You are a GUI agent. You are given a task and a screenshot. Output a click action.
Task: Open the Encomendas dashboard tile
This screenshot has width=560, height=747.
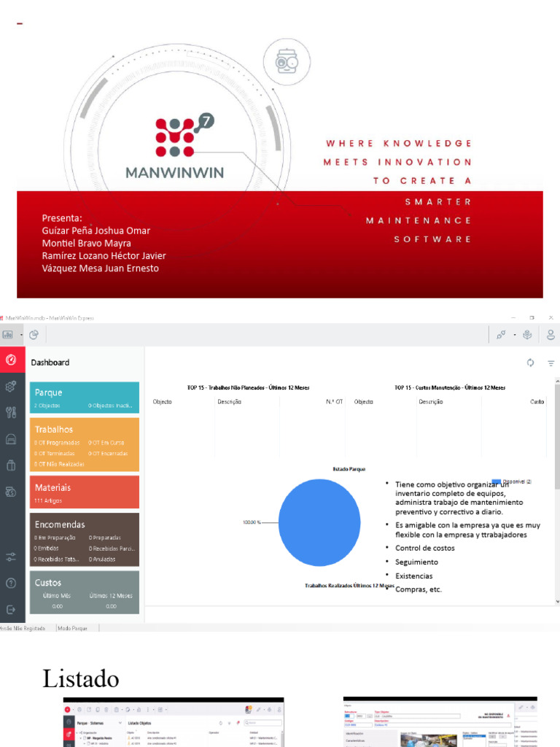85,540
